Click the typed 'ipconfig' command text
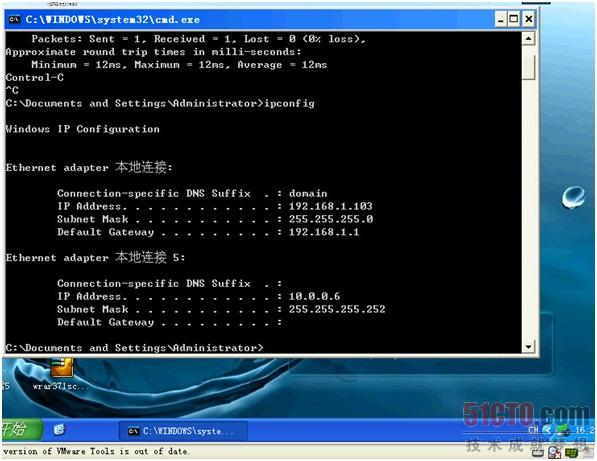Screen dimensions: 597x461 [290, 104]
